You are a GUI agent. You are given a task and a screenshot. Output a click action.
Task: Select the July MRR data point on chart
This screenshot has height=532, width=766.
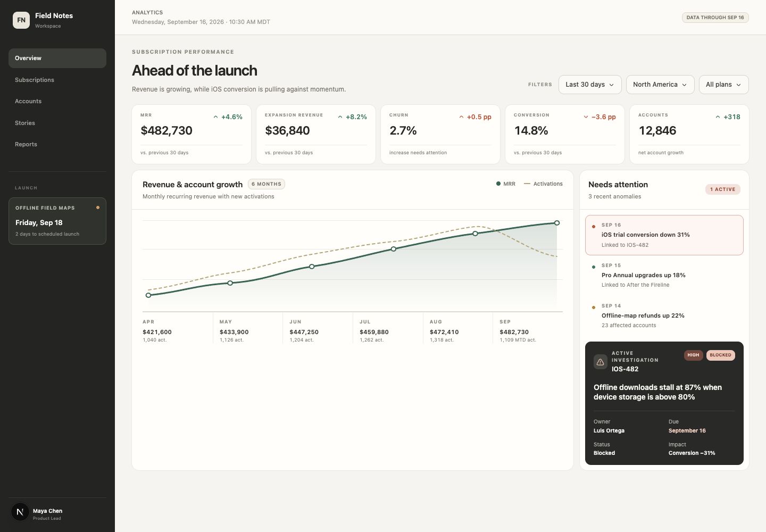click(x=394, y=249)
